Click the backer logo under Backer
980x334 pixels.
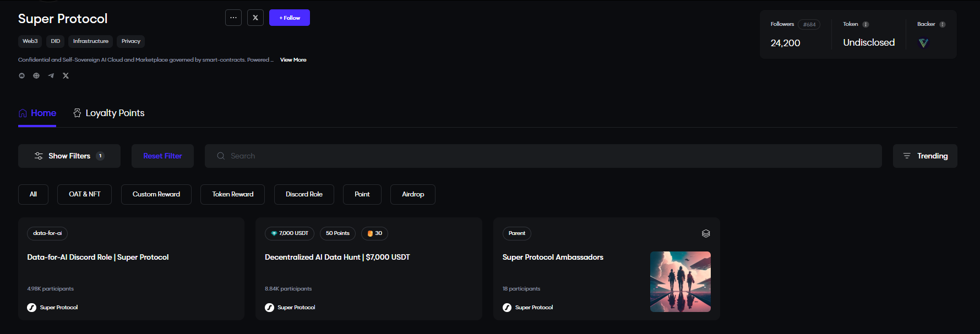coord(924,43)
